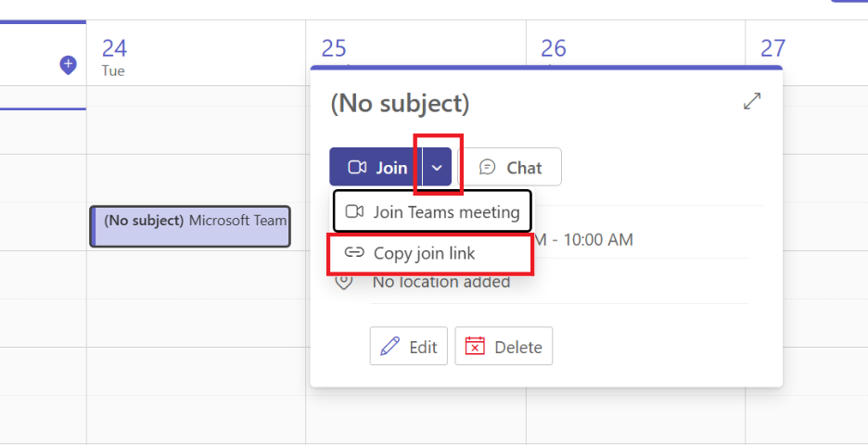Delete the meeting with Delete button
The width and height of the screenshot is (868, 445).
point(504,347)
